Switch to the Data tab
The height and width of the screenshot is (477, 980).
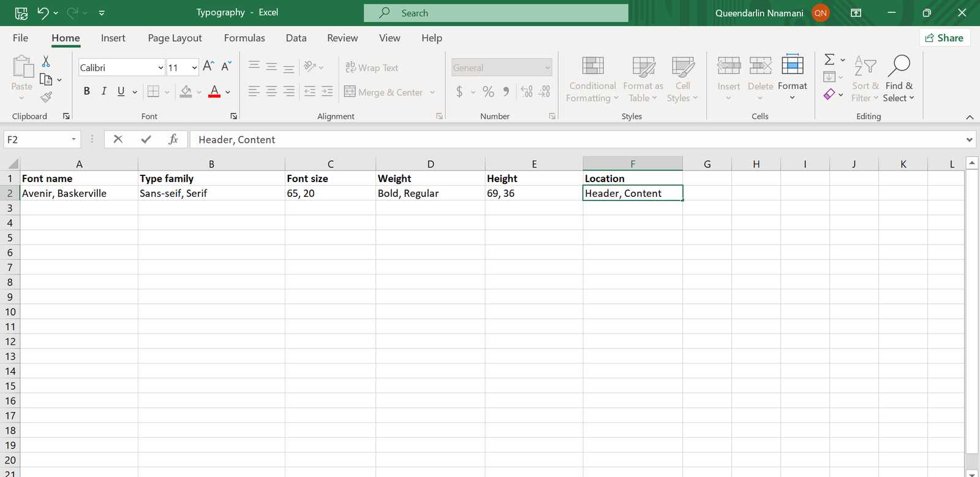pyautogui.click(x=296, y=38)
